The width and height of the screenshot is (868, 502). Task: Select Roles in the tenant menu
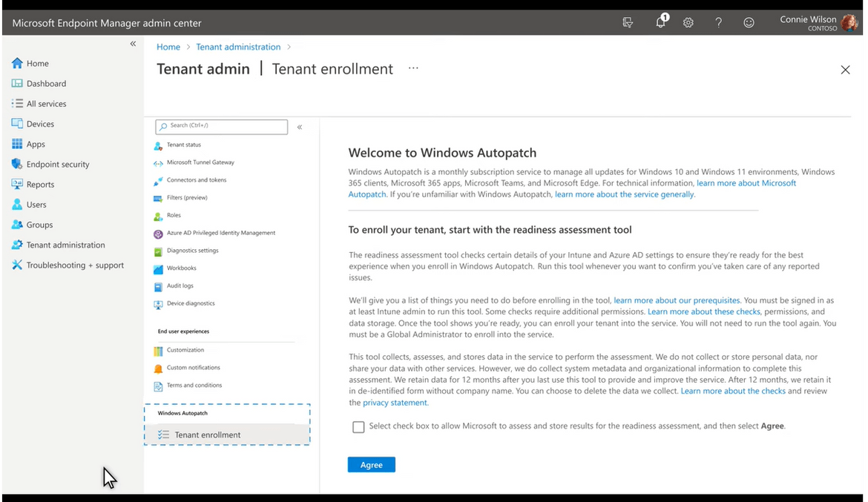coord(174,215)
